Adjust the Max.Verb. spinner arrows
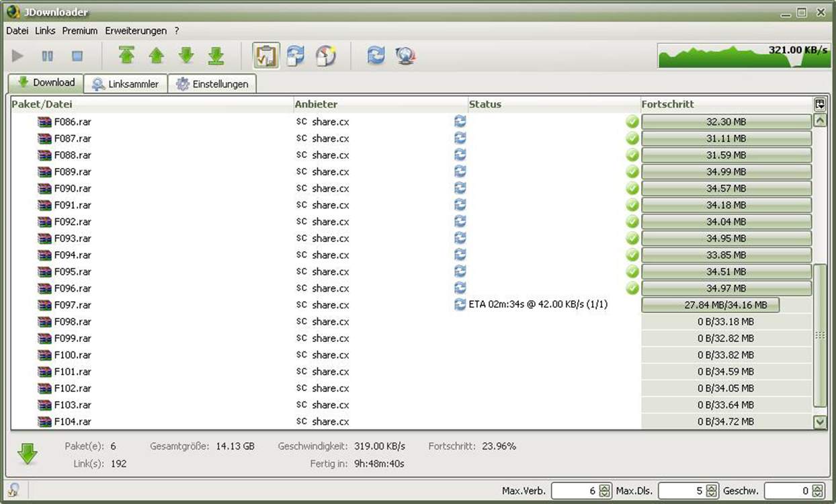The height and width of the screenshot is (504, 836). coord(605,491)
